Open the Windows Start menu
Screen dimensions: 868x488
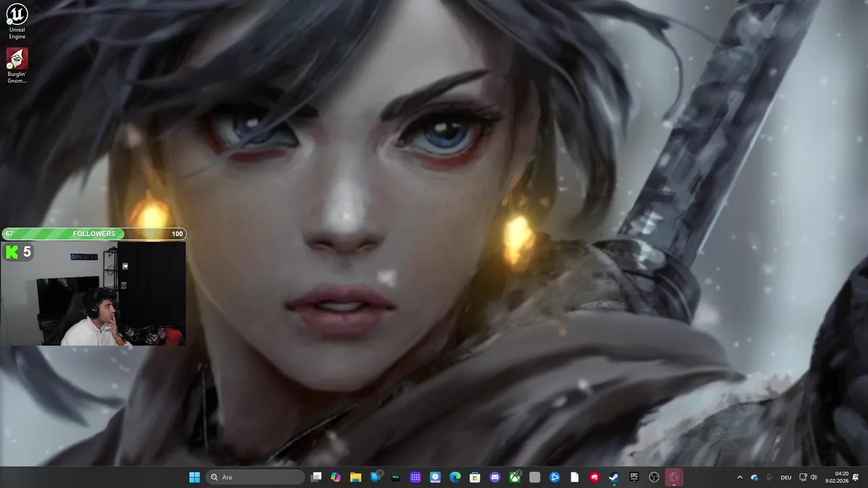[195, 477]
